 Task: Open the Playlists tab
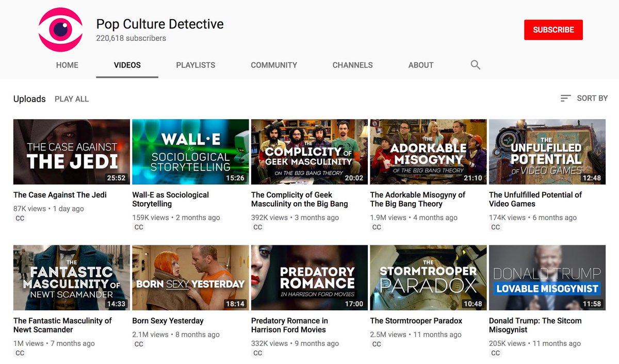[x=196, y=65]
